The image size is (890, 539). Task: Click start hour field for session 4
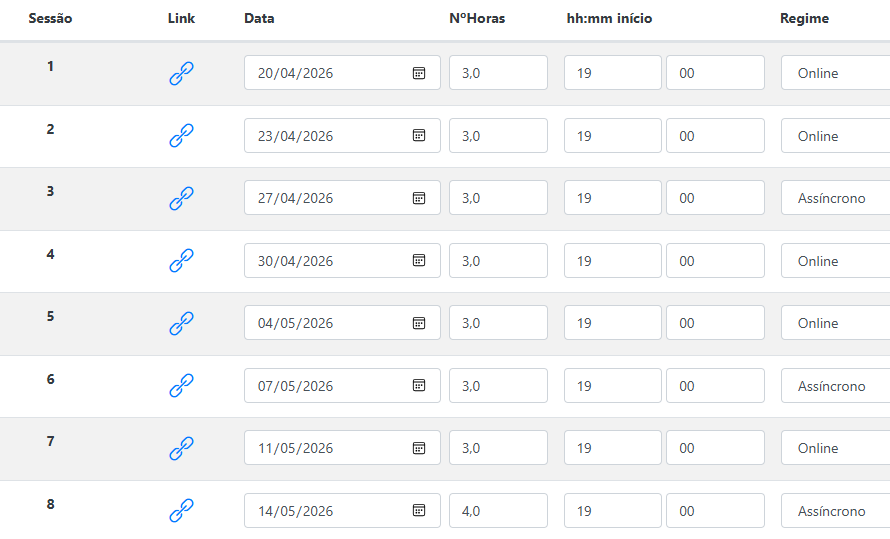click(x=612, y=261)
